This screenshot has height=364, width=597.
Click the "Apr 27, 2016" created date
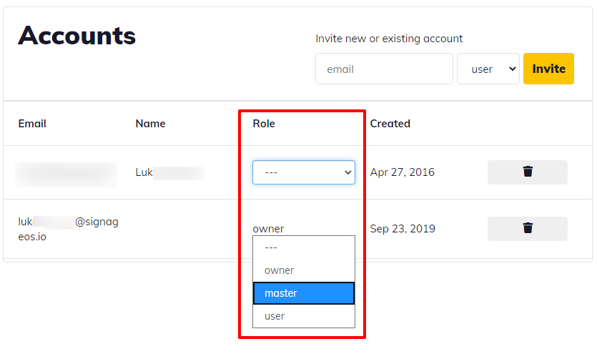(402, 172)
